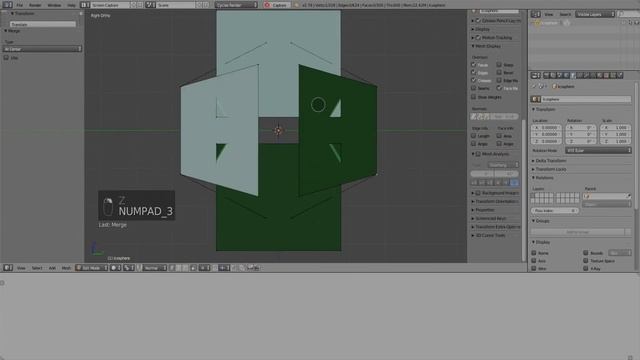Viewport: 640px width, 360px height.
Task: Open the Help menu
Action: click(71, 5)
